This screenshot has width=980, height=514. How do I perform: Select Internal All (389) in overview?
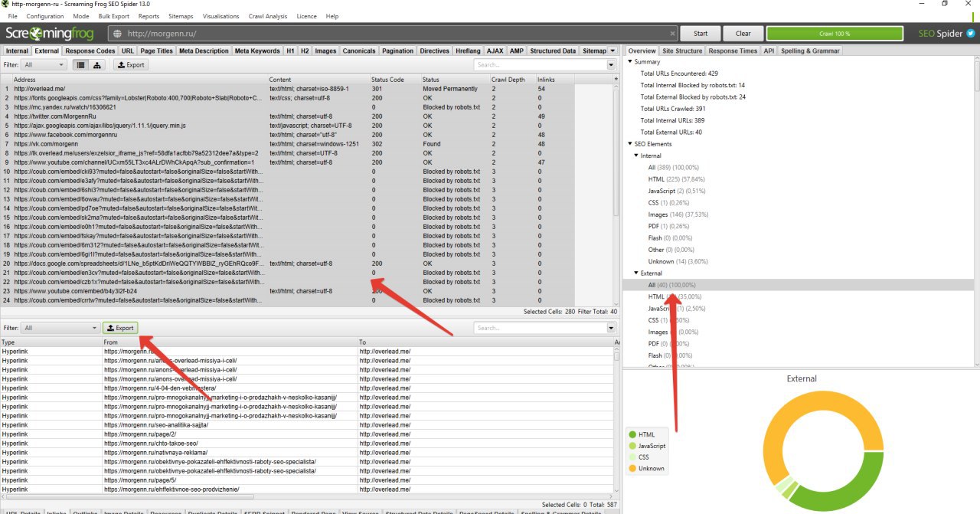673,167
